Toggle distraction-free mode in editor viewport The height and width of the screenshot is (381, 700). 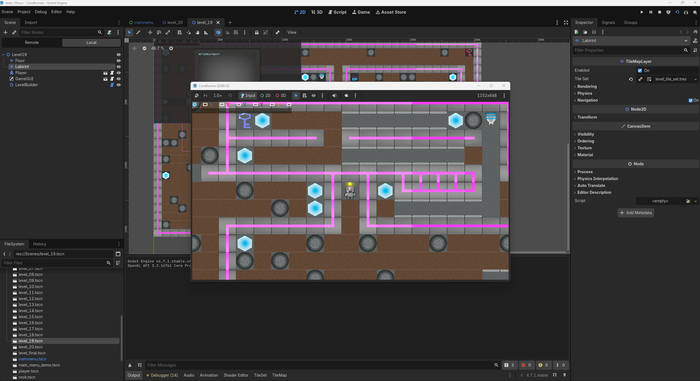[x=566, y=22]
